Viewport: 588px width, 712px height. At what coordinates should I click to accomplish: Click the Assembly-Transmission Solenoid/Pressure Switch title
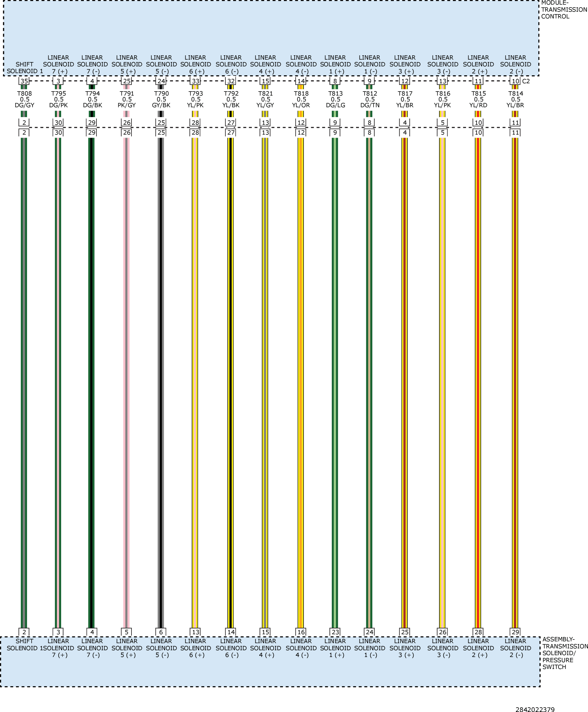click(565, 653)
